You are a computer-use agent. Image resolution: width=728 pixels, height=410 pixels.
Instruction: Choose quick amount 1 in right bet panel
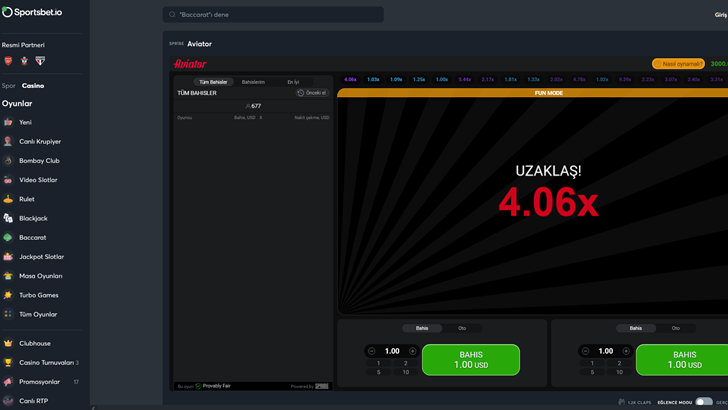592,363
